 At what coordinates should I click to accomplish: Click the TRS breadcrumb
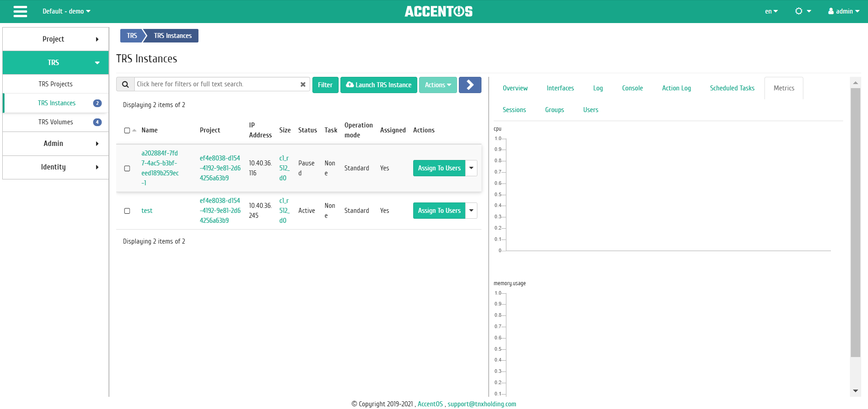132,36
